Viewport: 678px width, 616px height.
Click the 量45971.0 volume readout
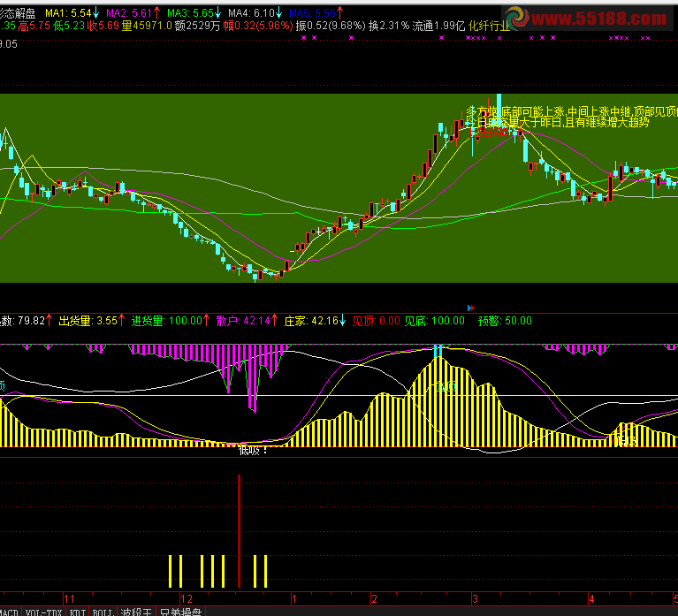tap(147, 26)
